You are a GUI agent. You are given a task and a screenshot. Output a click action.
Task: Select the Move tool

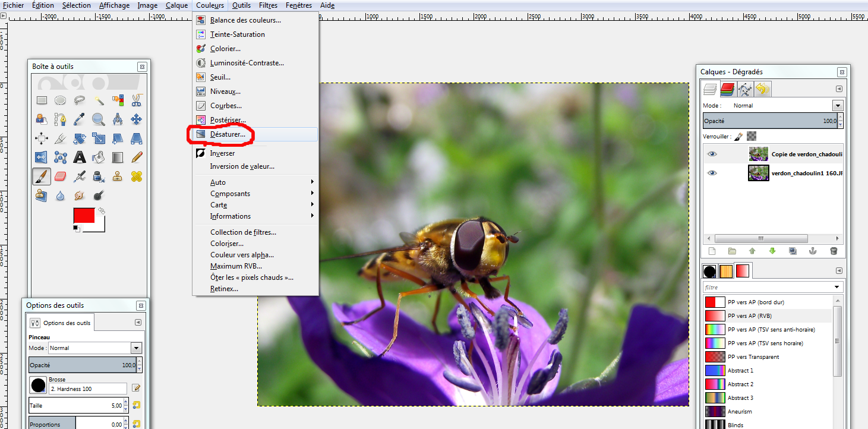[137, 119]
